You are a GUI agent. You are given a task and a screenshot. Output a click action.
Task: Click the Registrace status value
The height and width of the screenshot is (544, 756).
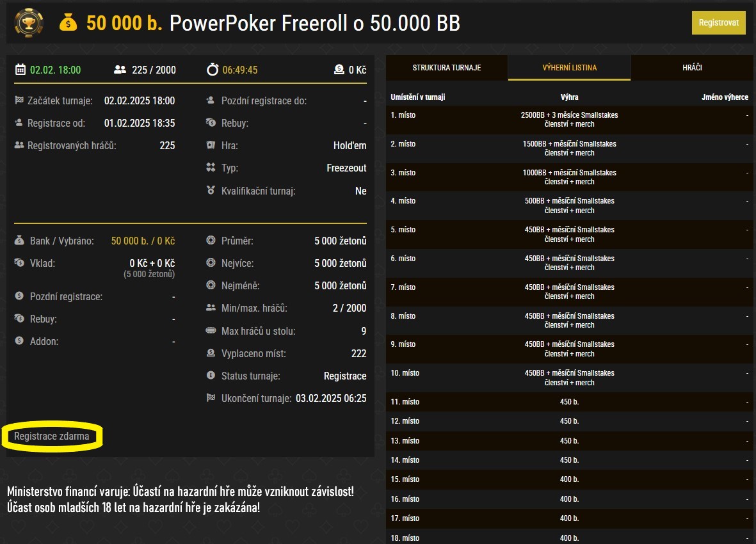345,376
